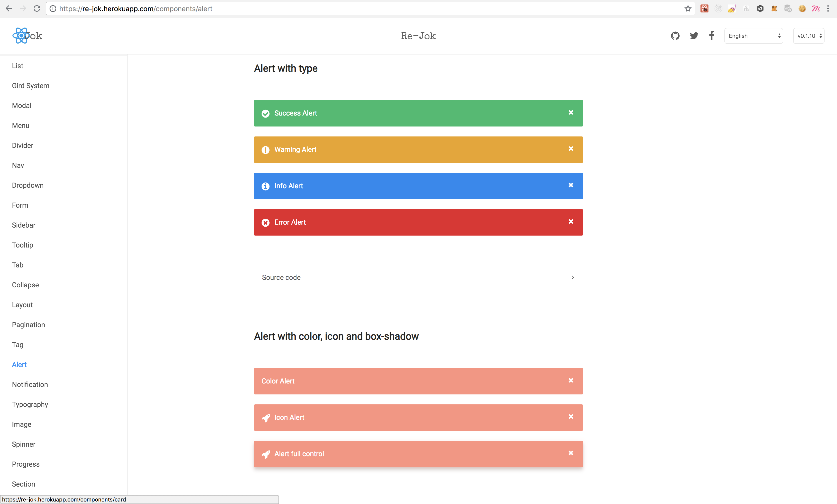Screen dimensions: 837x504
Task: Dismiss the red Error Alert
Action: pos(571,221)
